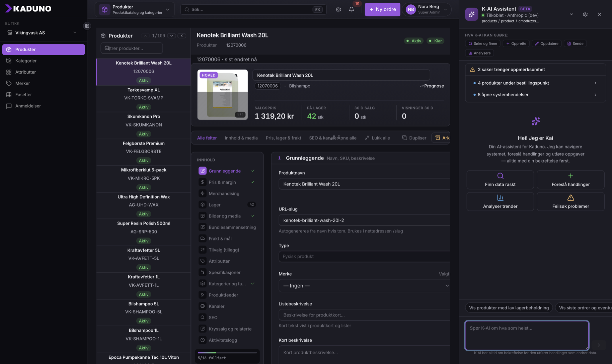Image resolution: width=612 pixels, height=364 pixels.
Task: Go to Fasetter in sidebar
Action: (44, 95)
